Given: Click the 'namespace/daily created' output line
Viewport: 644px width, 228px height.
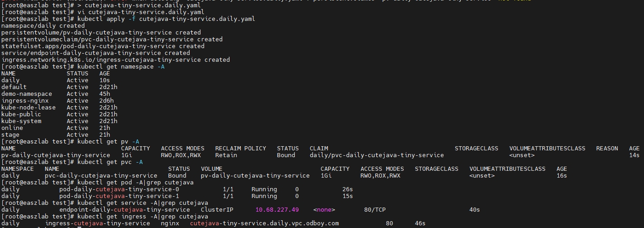Looking at the screenshot, I should click(x=43, y=26).
